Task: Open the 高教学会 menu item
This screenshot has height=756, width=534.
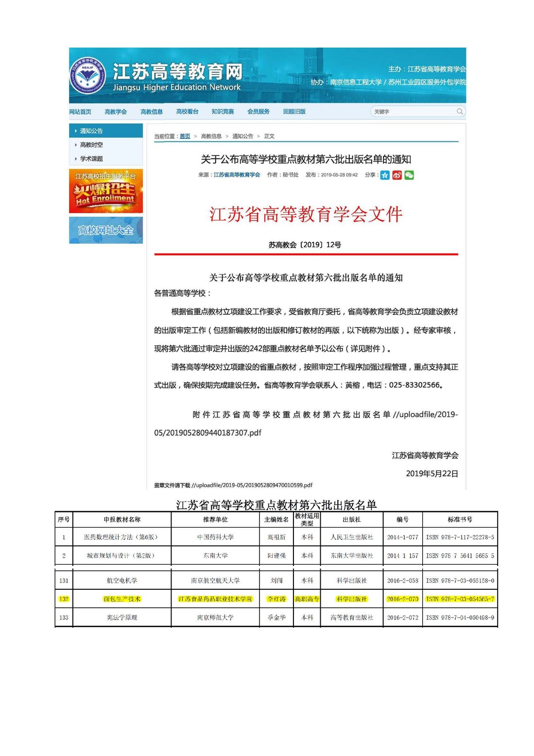Action: [x=116, y=112]
